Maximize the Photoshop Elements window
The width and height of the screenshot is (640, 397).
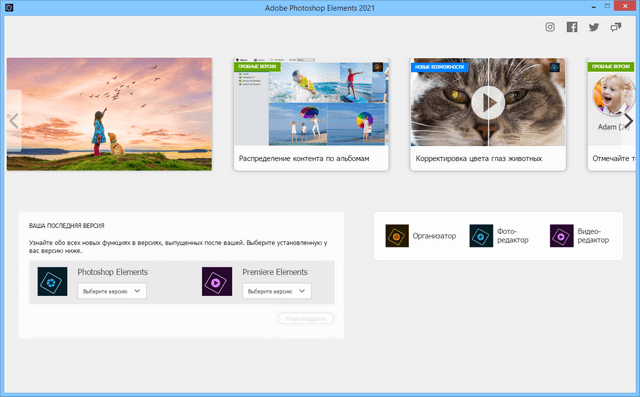click(x=607, y=7)
